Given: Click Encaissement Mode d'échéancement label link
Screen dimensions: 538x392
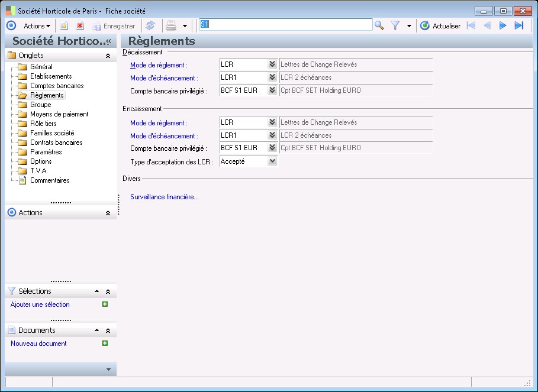Looking at the screenshot, I should [x=164, y=136].
